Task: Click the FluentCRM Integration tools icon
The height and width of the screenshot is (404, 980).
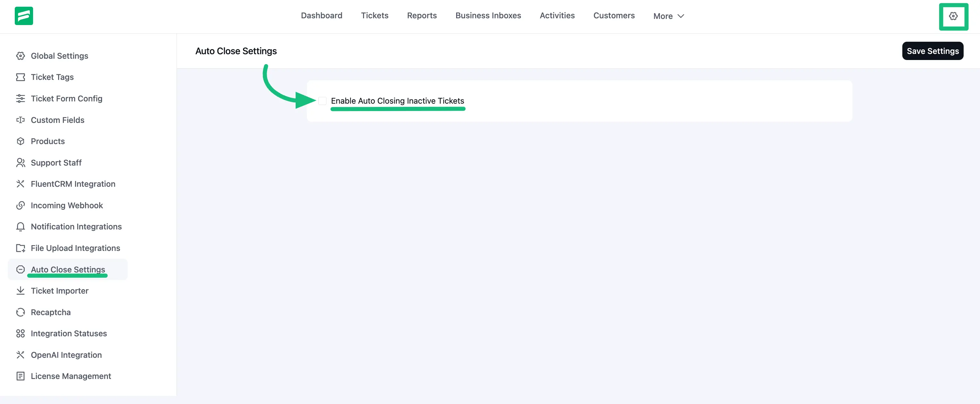Action: pos(21,184)
